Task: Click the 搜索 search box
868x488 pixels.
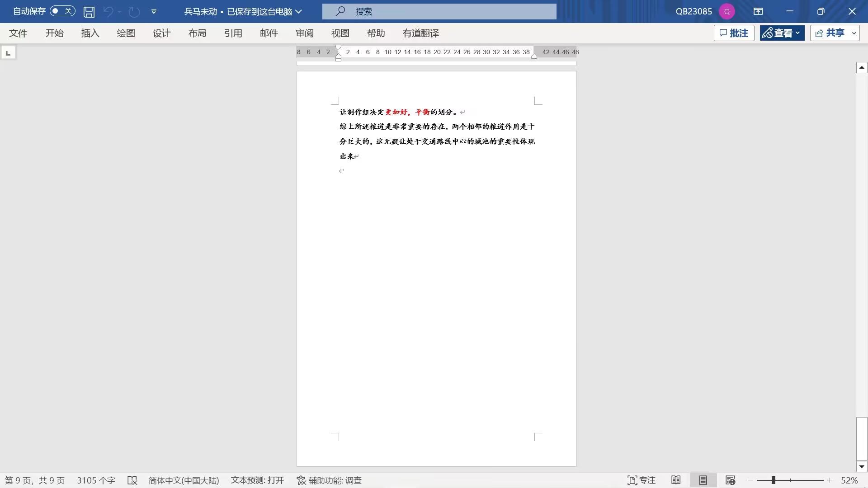Action: click(439, 12)
